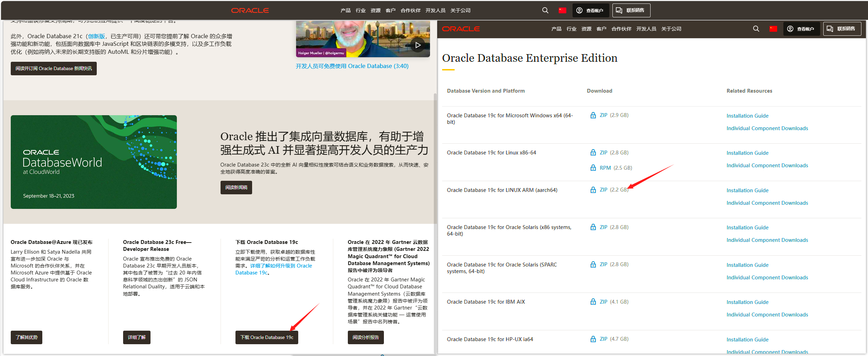
Task: Open 产品 menu in left window
Action: (x=345, y=10)
